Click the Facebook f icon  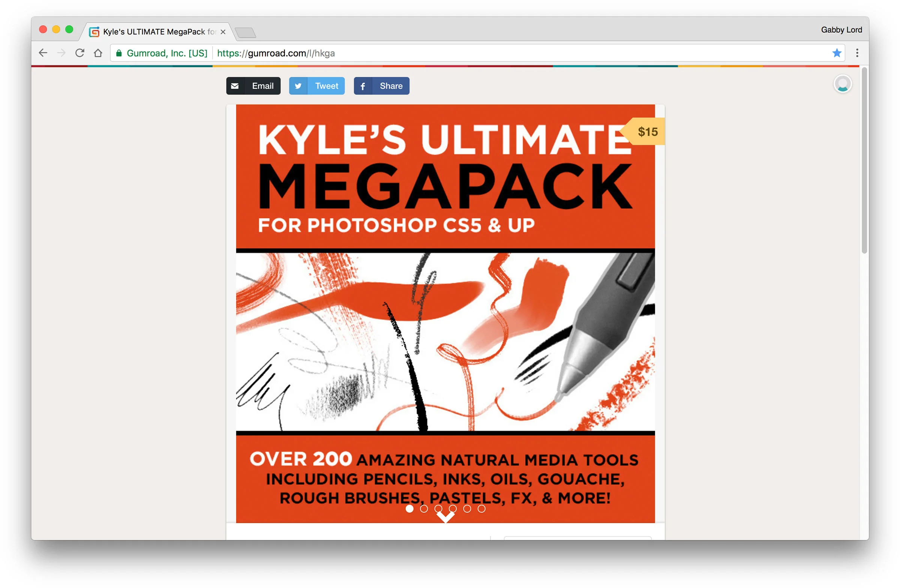[363, 86]
